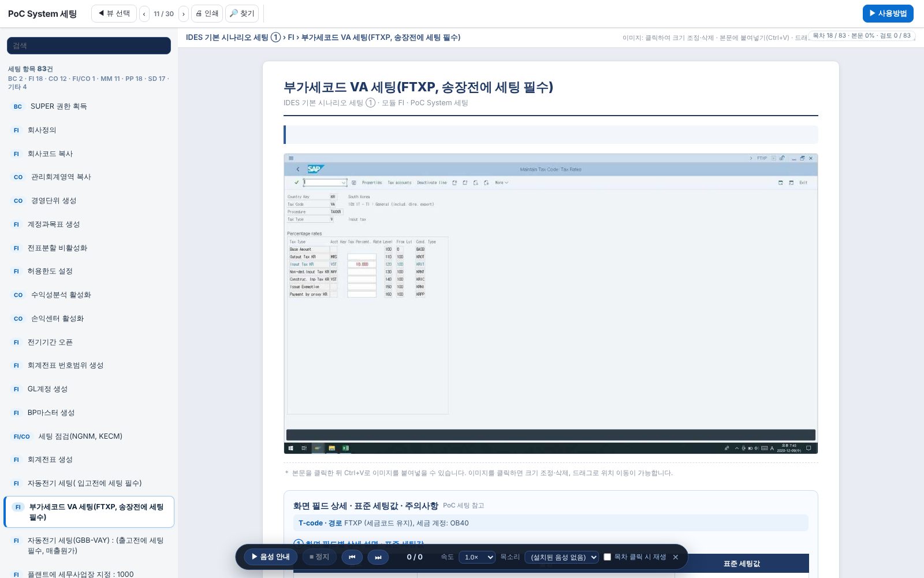The height and width of the screenshot is (578, 924).
Task: Open the 찾기 find tool
Action: pyautogui.click(x=241, y=13)
